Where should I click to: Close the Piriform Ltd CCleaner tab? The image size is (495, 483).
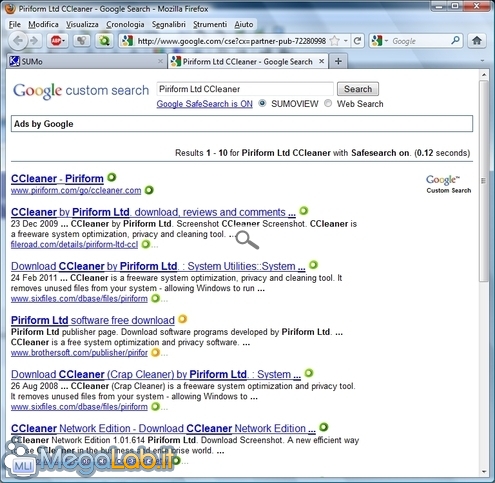pos(321,61)
